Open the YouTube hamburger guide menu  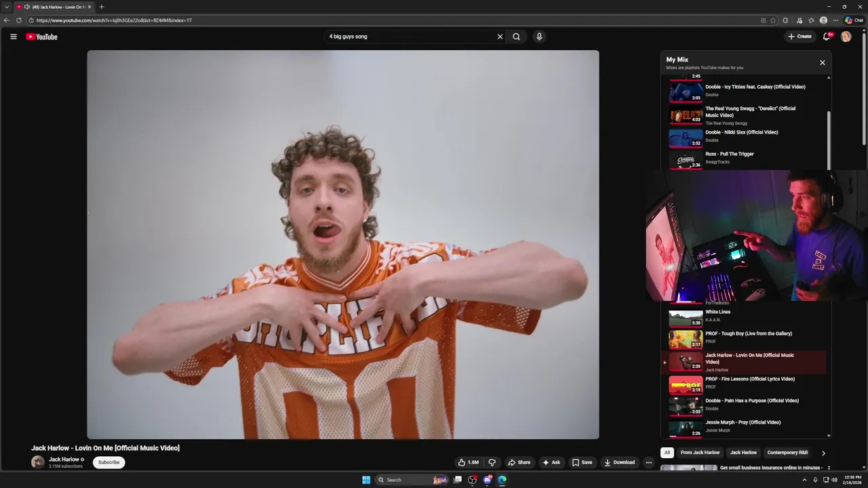click(x=13, y=37)
